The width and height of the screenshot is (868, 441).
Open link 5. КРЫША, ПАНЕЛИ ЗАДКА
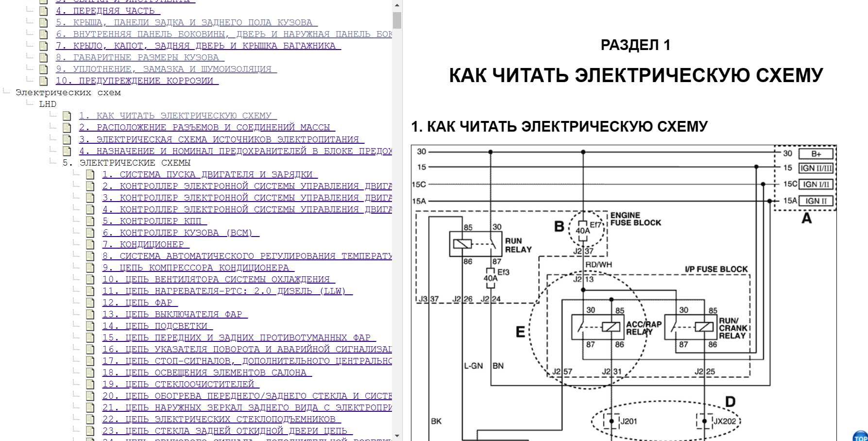click(187, 22)
